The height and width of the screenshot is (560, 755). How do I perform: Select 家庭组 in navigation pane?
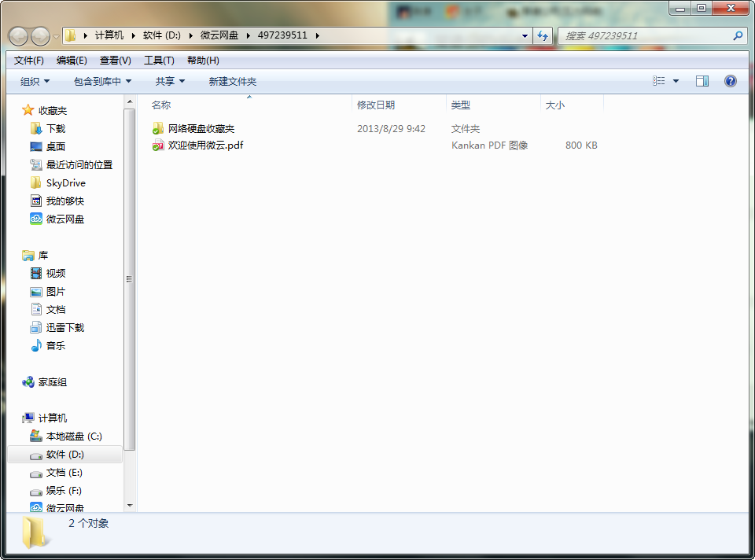53,382
